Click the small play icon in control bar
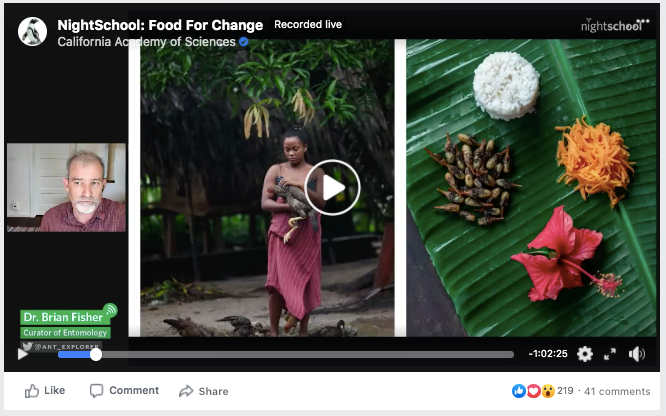Image resolution: width=666 pixels, height=416 pixels. (24, 354)
